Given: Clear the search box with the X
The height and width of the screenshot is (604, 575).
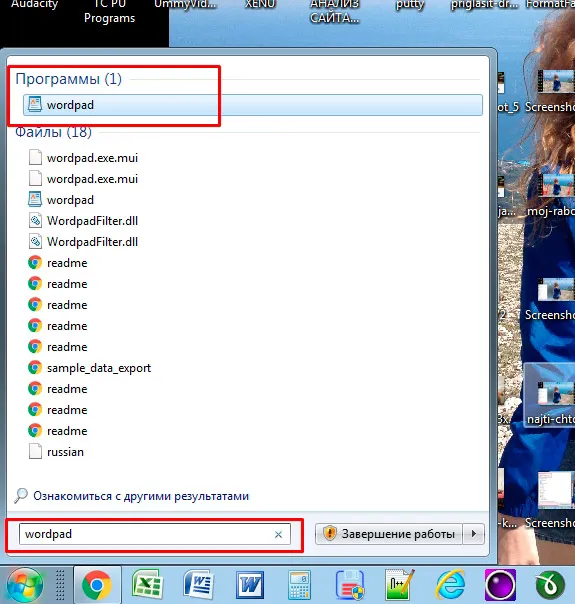Looking at the screenshot, I should point(278,534).
